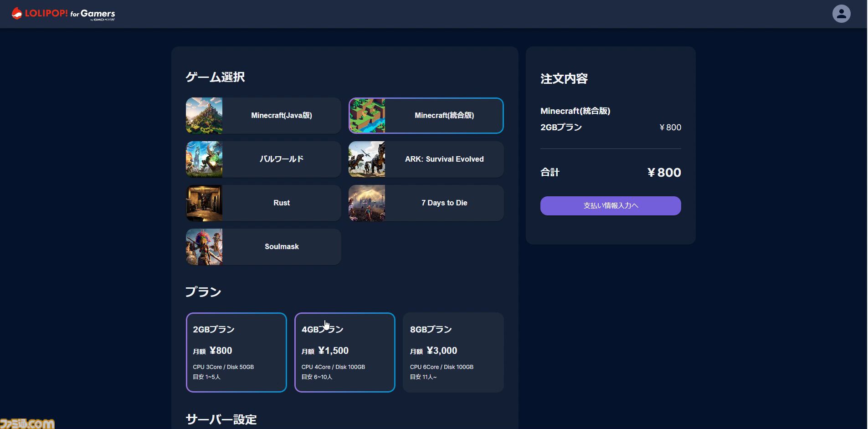Choose the パルワールド game card

coord(263,159)
